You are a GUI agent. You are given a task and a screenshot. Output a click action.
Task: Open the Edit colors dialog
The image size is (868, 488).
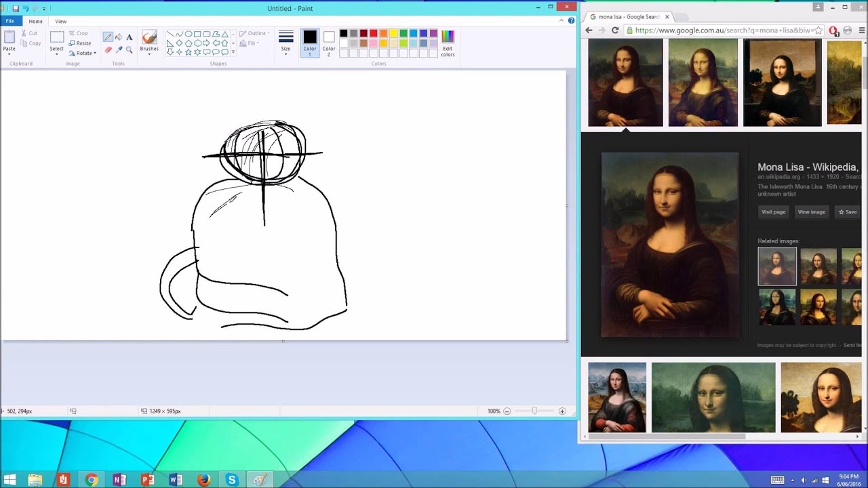[x=448, y=43]
